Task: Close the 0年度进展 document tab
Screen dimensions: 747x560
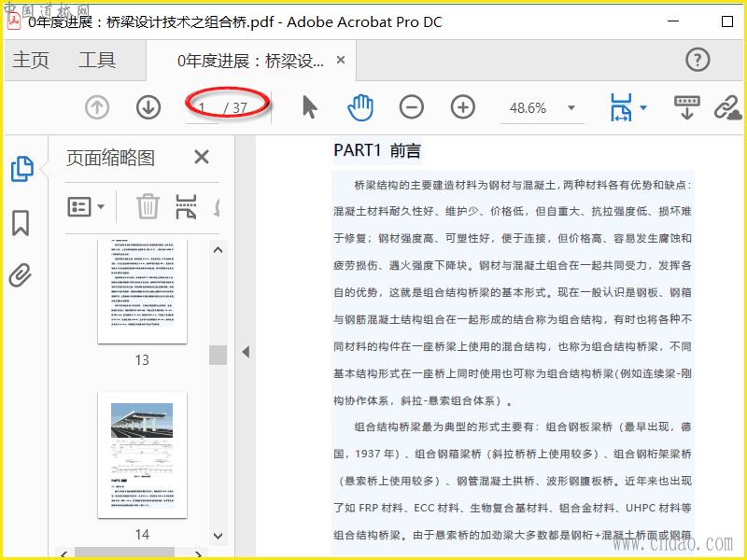Action: coord(341,60)
